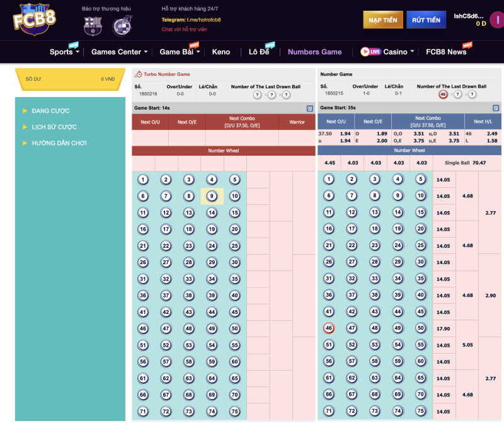
Task: Open the Number Game result list icon
Action: (x=495, y=108)
